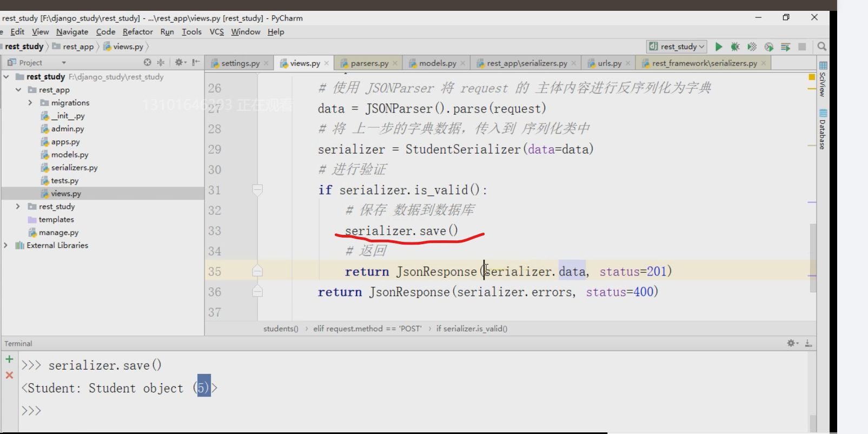Screen dimensions: 868x434
Task: Close the urls.py tab
Action: point(628,63)
